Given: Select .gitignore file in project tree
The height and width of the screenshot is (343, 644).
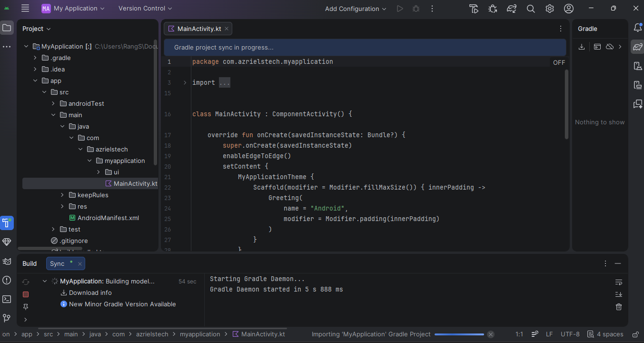Looking at the screenshot, I should pos(69,241).
